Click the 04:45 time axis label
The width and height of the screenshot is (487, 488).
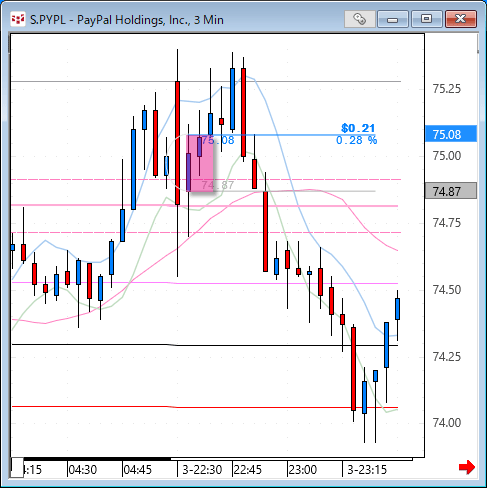point(138,470)
